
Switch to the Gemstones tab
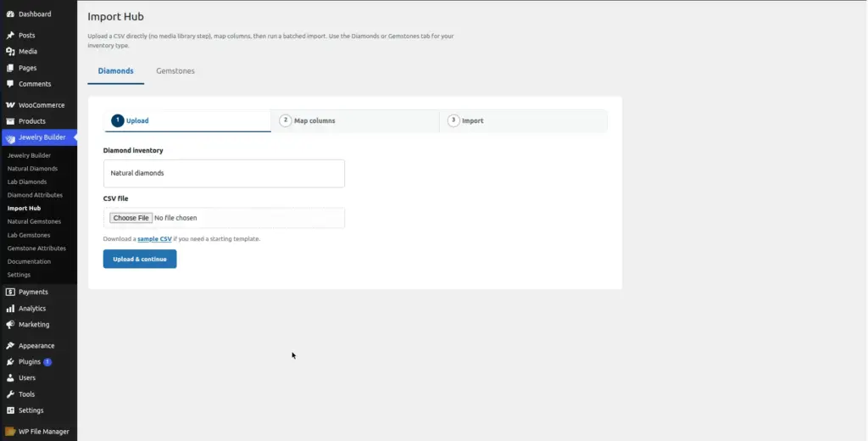click(x=175, y=71)
